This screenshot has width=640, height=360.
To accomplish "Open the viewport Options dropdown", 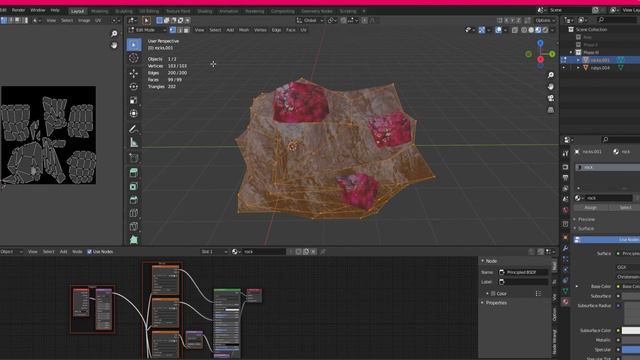I will tap(545, 20).
